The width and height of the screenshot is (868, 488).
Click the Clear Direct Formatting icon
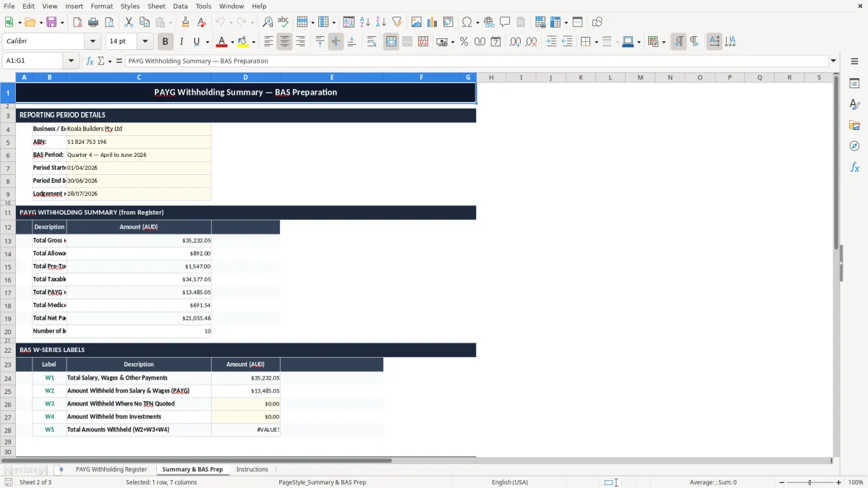[201, 22]
